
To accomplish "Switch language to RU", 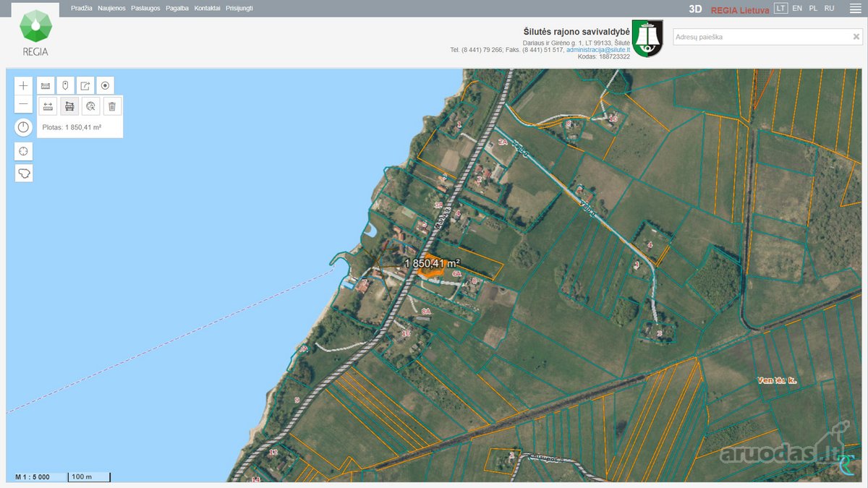I will [x=829, y=9].
